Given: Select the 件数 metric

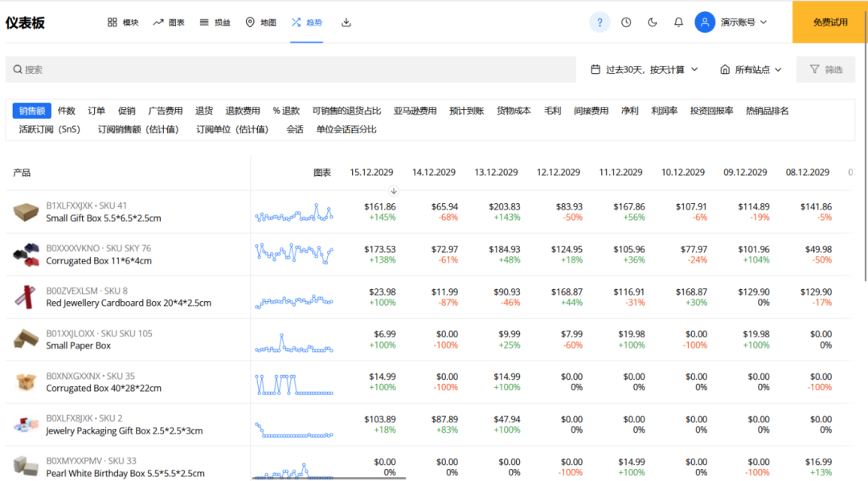Looking at the screenshot, I should pos(67,111).
